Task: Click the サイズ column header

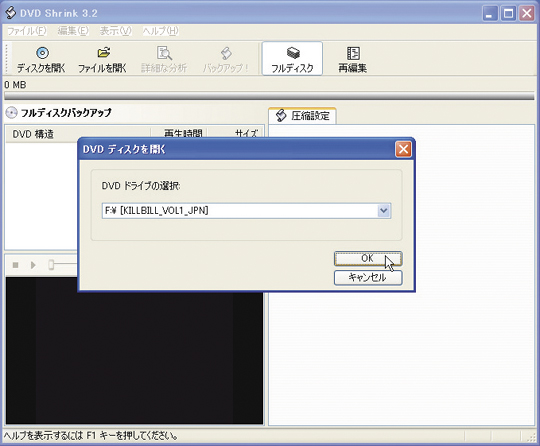Action: 236,133
